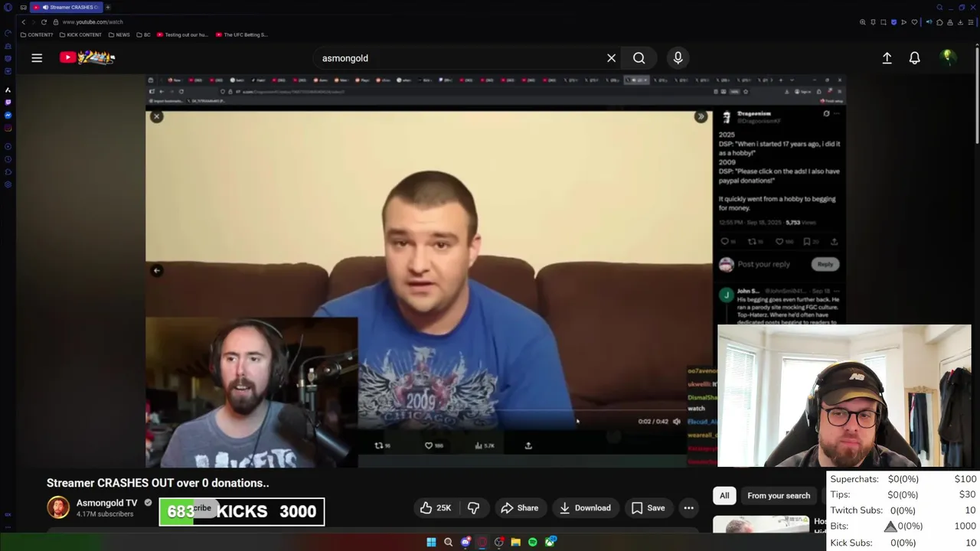Open the NEWS bookmarks folder
The width and height of the screenshot is (980, 551).
pos(119,34)
